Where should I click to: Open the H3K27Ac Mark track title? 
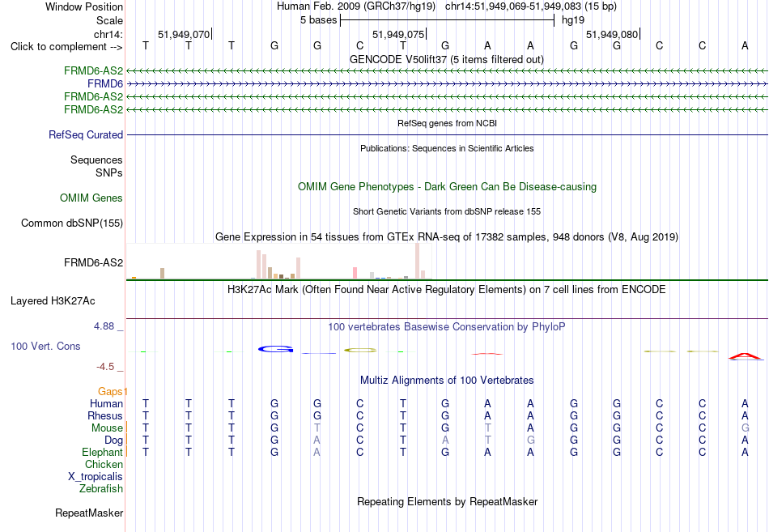(x=447, y=290)
